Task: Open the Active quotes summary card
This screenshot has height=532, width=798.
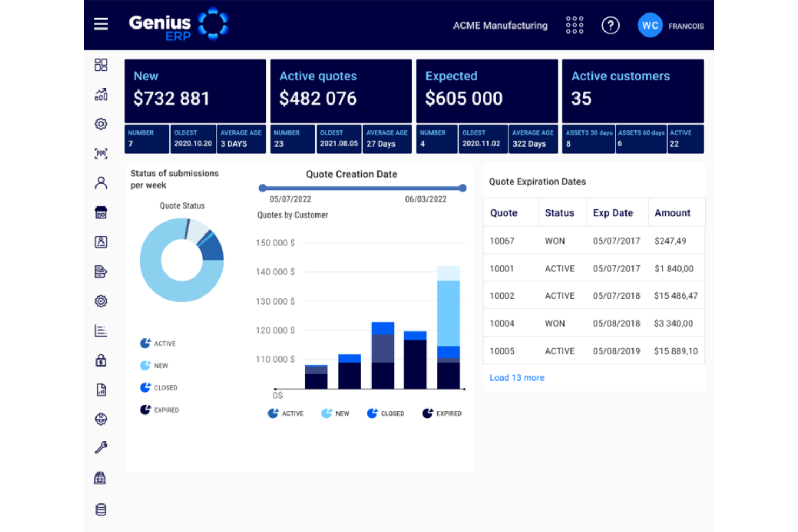Action: [x=341, y=91]
